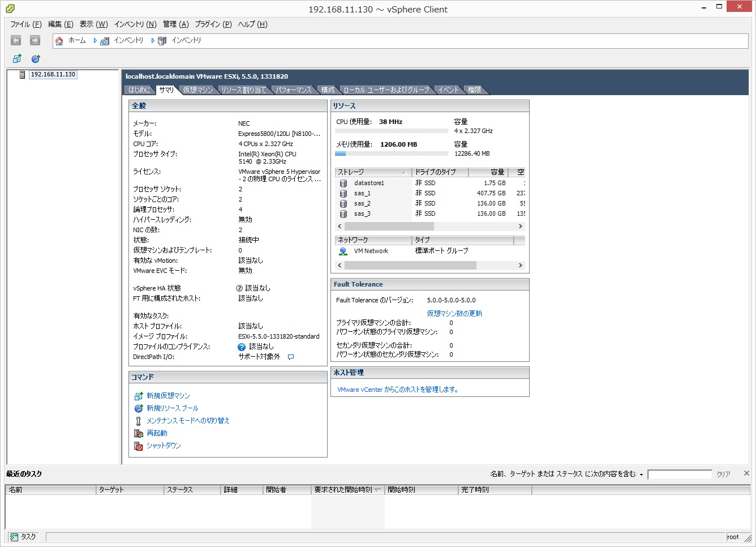The height and width of the screenshot is (547, 756).
Task: Open the 権限 tab
Action: coord(474,90)
